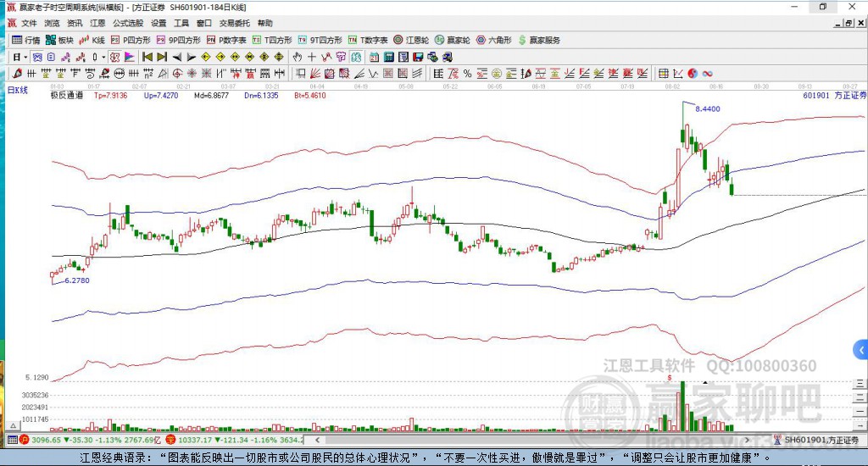Toggle the highlighted green brain-like icon
The width and height of the screenshot is (868, 466).
pos(355,57)
